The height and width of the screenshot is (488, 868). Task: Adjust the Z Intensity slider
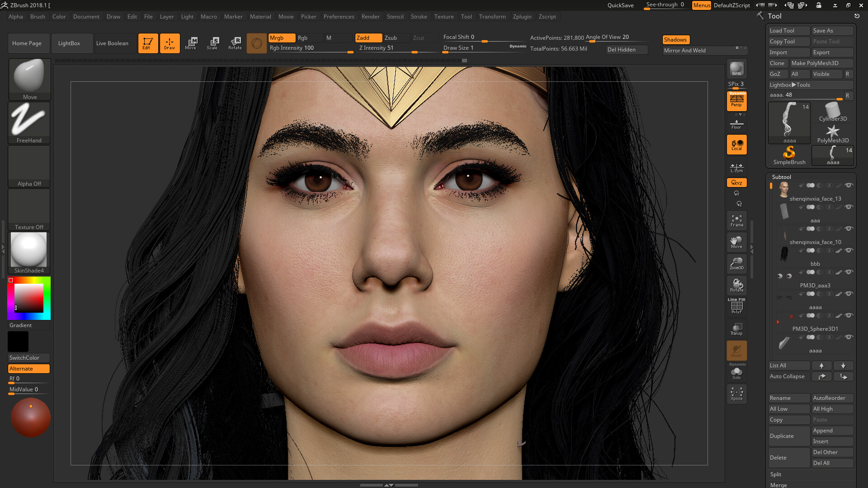pyautogui.click(x=398, y=48)
